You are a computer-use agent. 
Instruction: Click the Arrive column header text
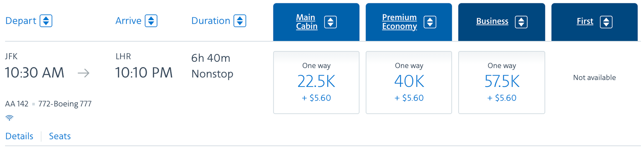tap(128, 21)
